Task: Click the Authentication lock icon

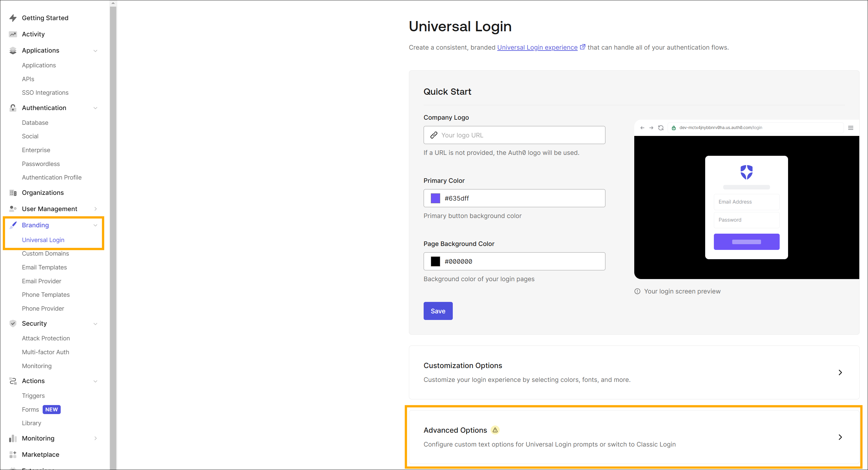Action: (13, 108)
